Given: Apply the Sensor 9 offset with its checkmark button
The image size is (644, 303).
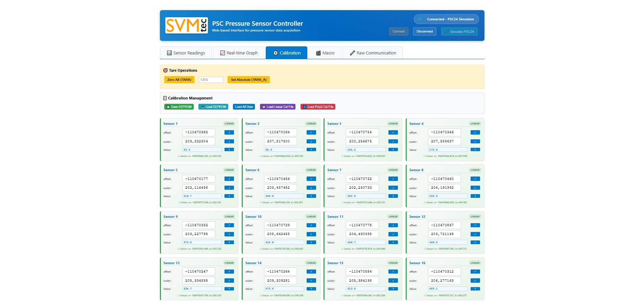Looking at the screenshot, I should (x=229, y=225).
